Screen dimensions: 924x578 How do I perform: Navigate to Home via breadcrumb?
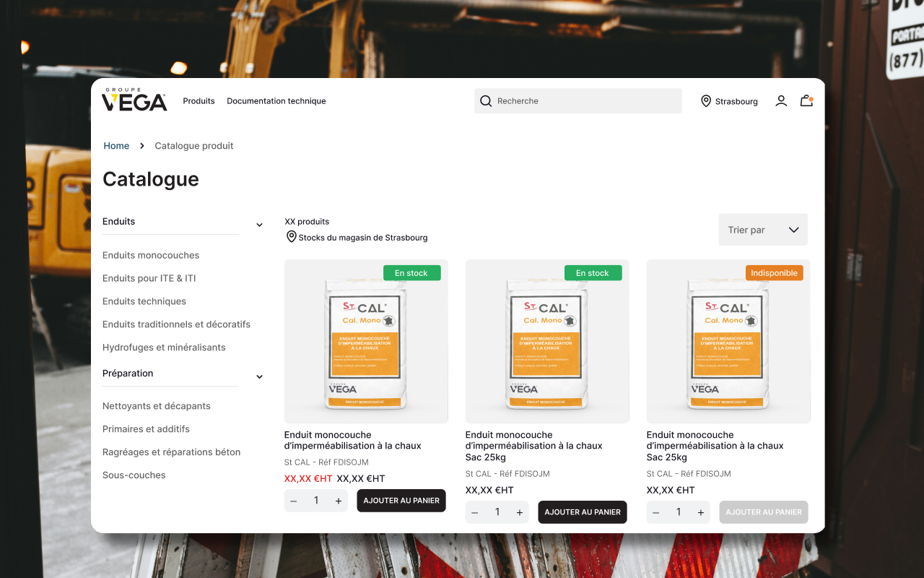116,145
